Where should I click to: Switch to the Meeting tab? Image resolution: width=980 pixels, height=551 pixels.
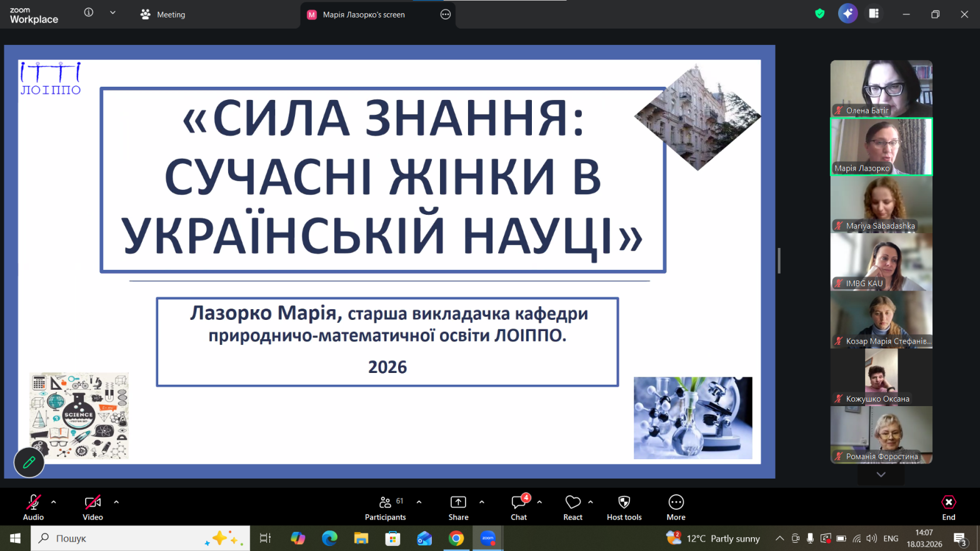(x=163, y=14)
